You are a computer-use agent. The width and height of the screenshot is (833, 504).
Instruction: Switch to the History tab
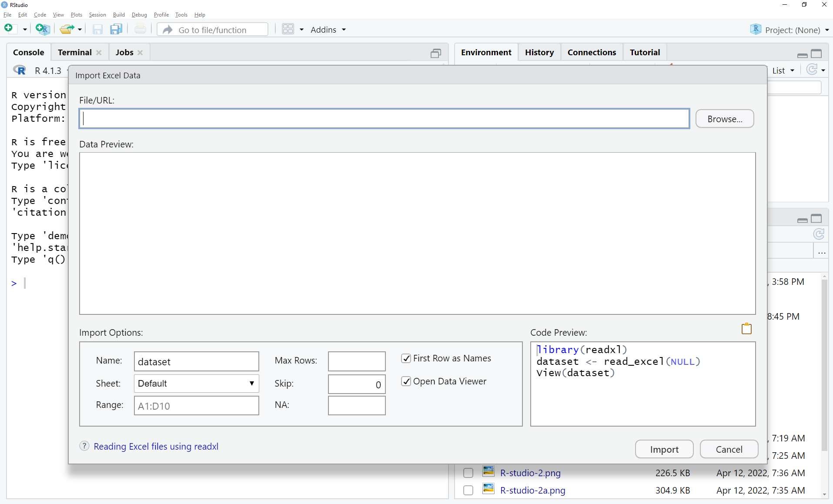[x=539, y=52]
